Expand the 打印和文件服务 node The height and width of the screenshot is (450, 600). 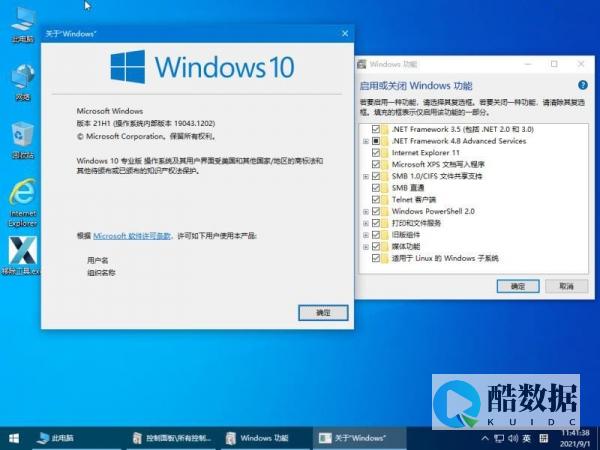366,223
